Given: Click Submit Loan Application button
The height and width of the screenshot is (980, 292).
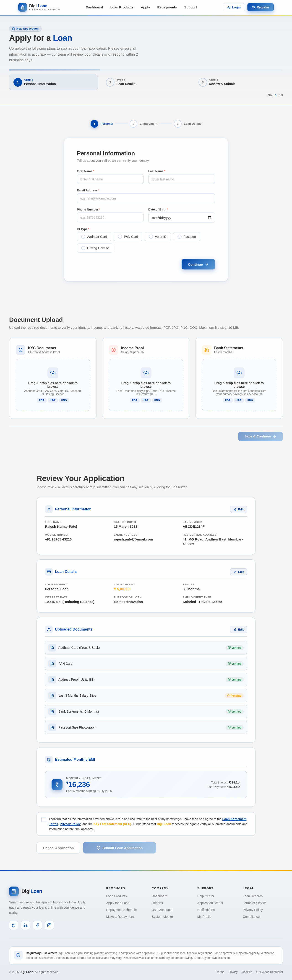Looking at the screenshot, I should 120,848.
